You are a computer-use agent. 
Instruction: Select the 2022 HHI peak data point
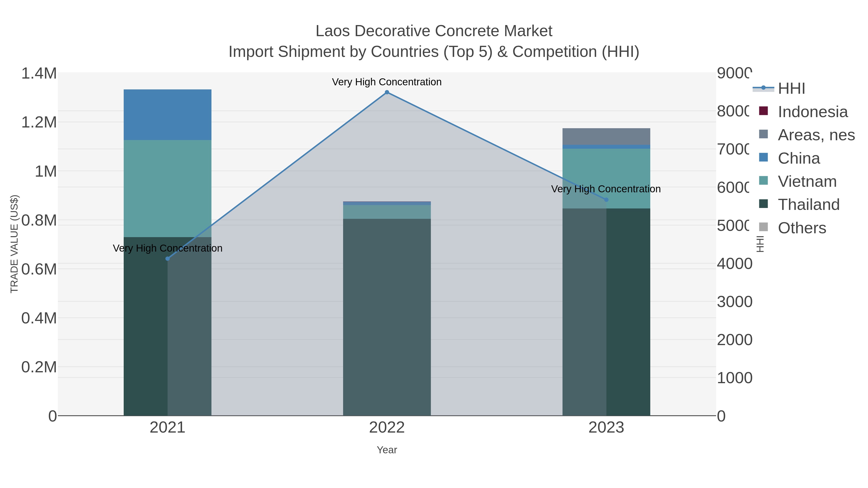pos(387,92)
